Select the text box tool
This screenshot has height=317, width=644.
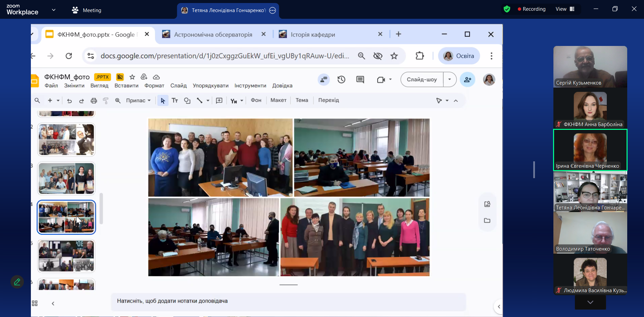175,101
